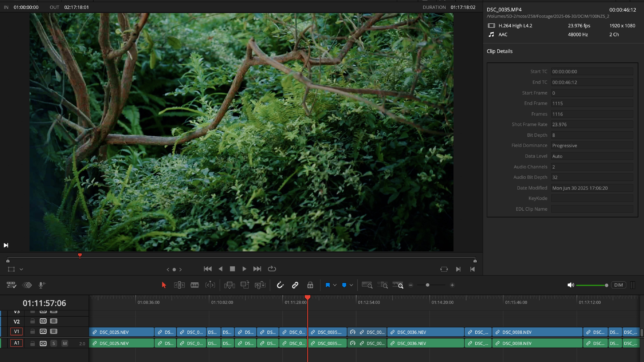The width and height of the screenshot is (644, 362).
Task: Open the blue flag color dropdown
Action: pyautogui.click(x=335, y=285)
